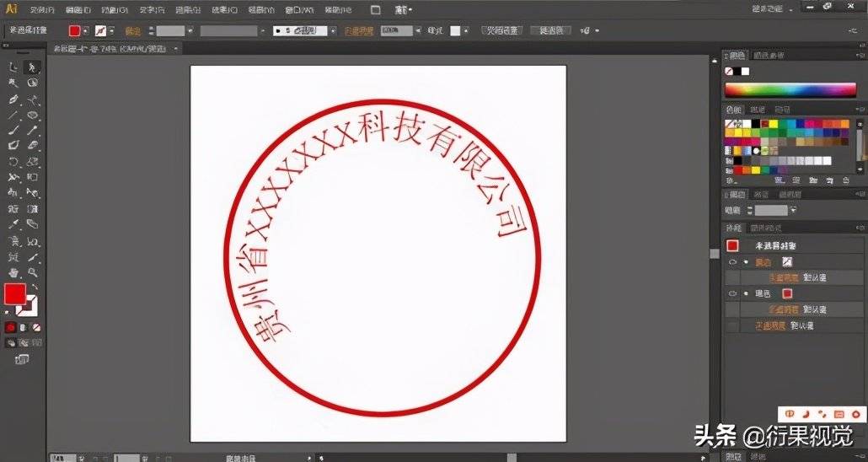868x462 pixels.
Task: Switch to Draw Behind mode
Action: pos(24,343)
